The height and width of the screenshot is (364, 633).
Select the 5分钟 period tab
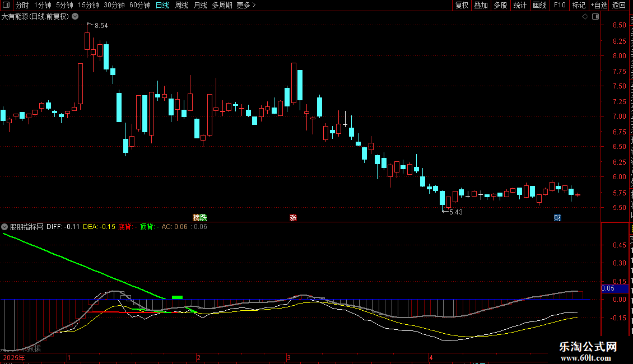tap(64, 5)
